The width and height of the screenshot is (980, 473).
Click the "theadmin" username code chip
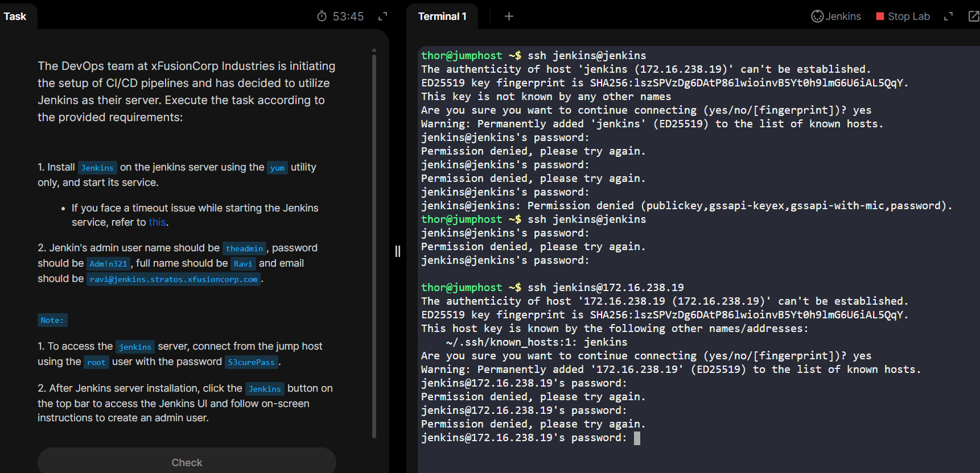[244, 248]
